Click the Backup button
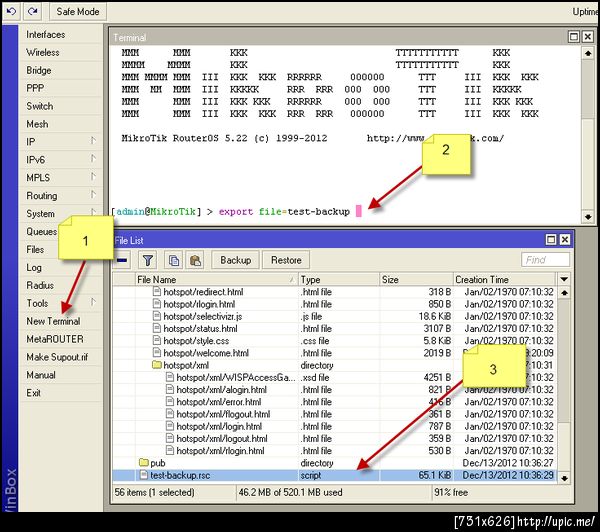The image size is (600, 532). pos(235,260)
